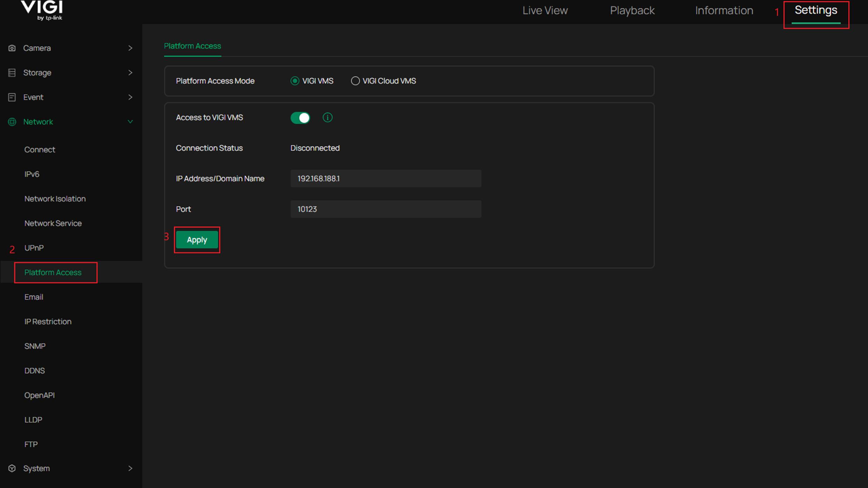Click the System cube icon

[x=12, y=468]
